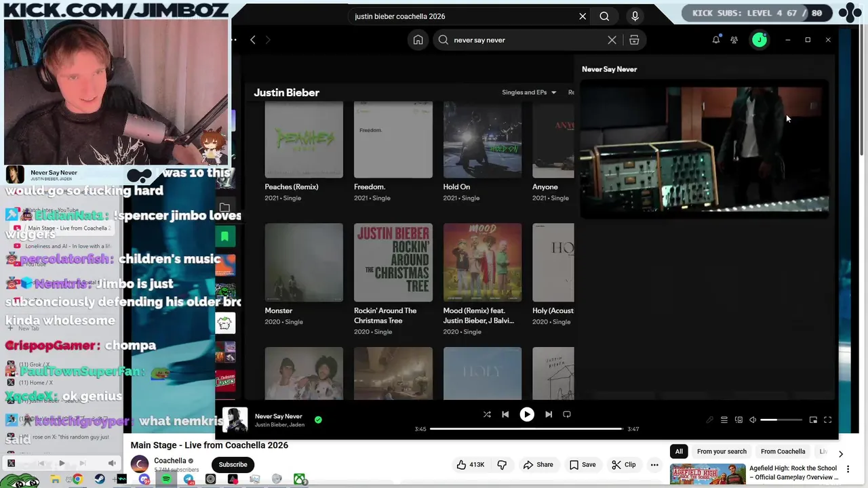Image resolution: width=868 pixels, height=488 pixels.
Task: Toggle shuffle in the Spotify player
Action: coord(487,414)
